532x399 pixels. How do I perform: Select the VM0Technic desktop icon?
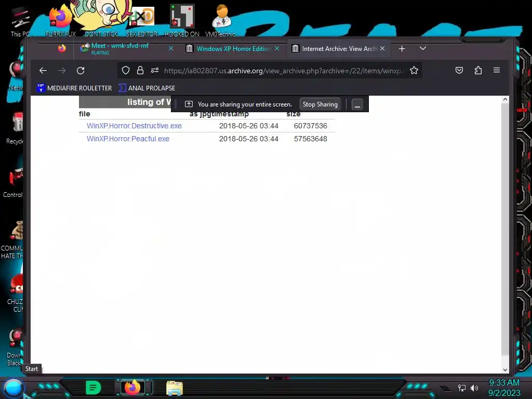pos(222,20)
